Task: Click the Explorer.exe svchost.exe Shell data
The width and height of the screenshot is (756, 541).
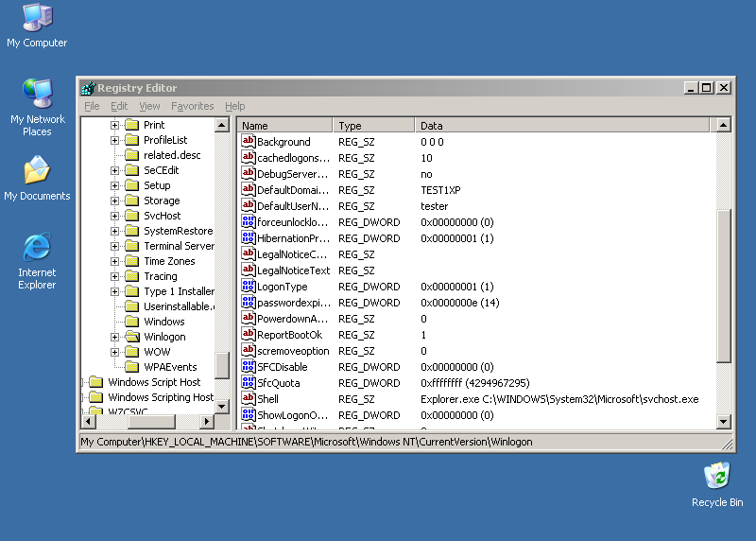Action: (x=559, y=399)
